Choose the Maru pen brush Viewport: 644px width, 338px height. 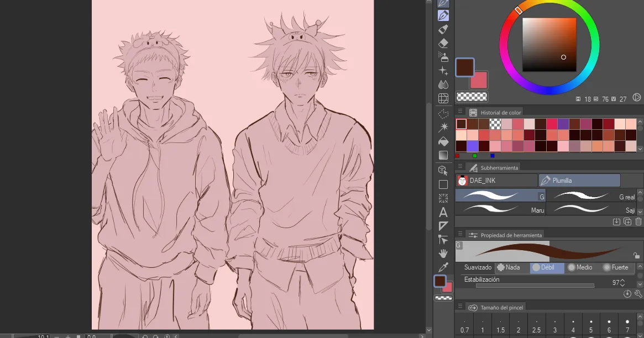pyautogui.click(x=500, y=209)
